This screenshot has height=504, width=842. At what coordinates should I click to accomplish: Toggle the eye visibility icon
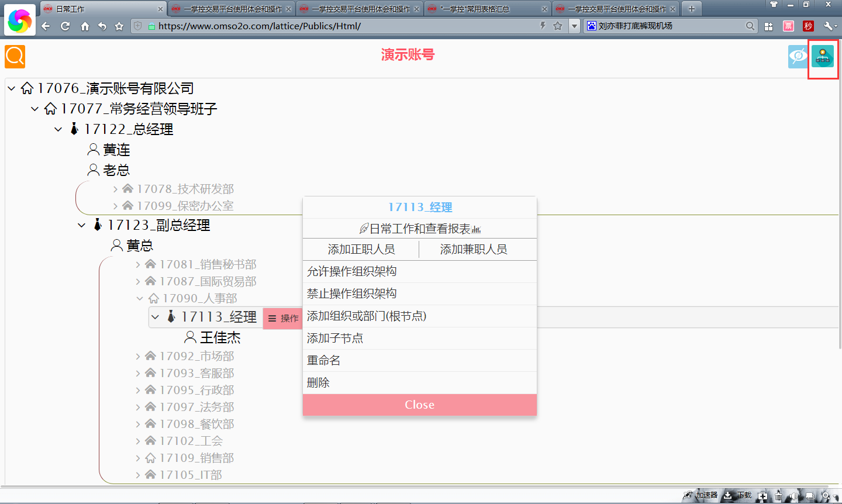coord(798,57)
